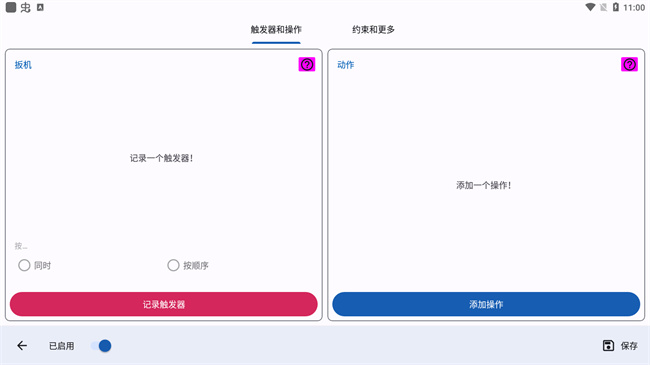
Task: Select the 按顺序 radio button
Action: 173,265
